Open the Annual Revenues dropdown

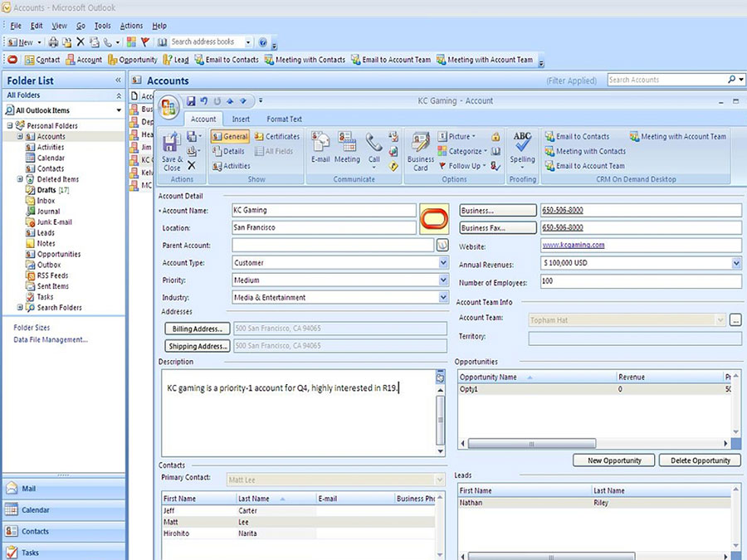[x=736, y=263]
